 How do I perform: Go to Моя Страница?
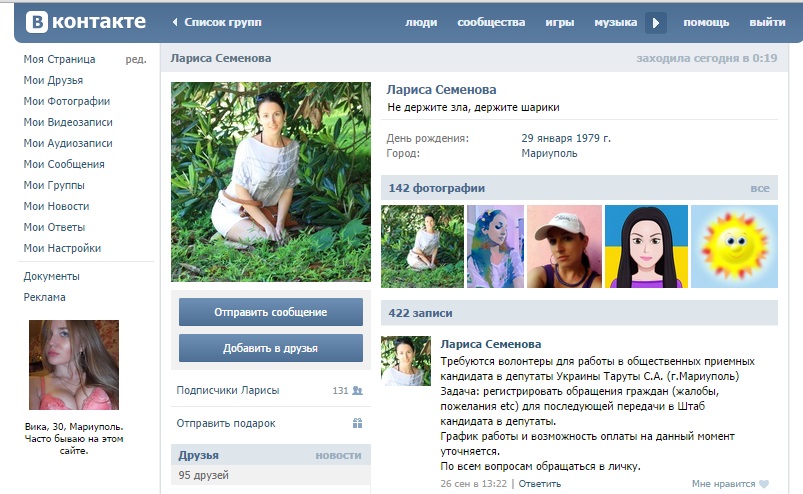[x=59, y=59]
